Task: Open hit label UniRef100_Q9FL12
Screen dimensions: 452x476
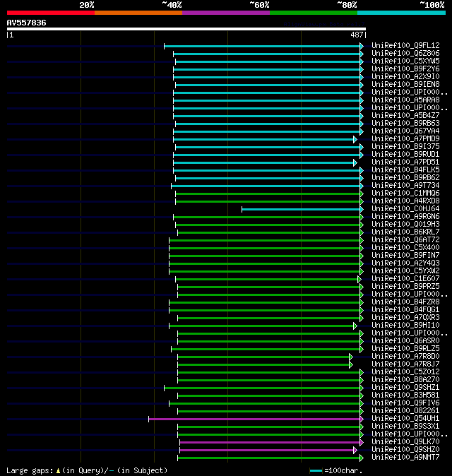Action: pos(405,45)
